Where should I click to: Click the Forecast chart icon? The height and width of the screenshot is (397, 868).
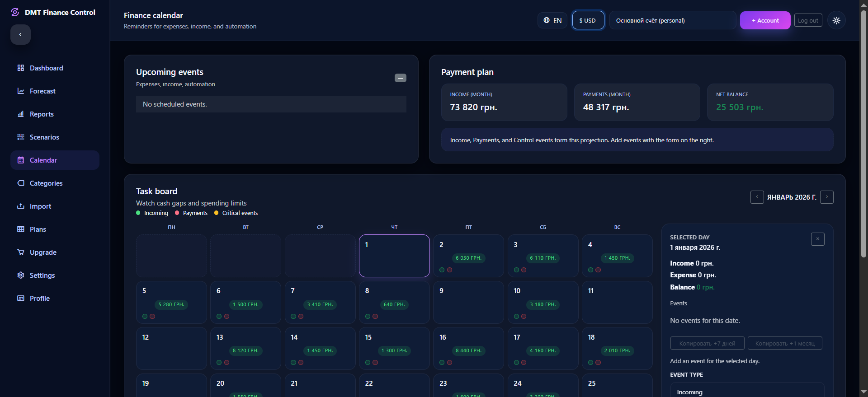(x=21, y=91)
